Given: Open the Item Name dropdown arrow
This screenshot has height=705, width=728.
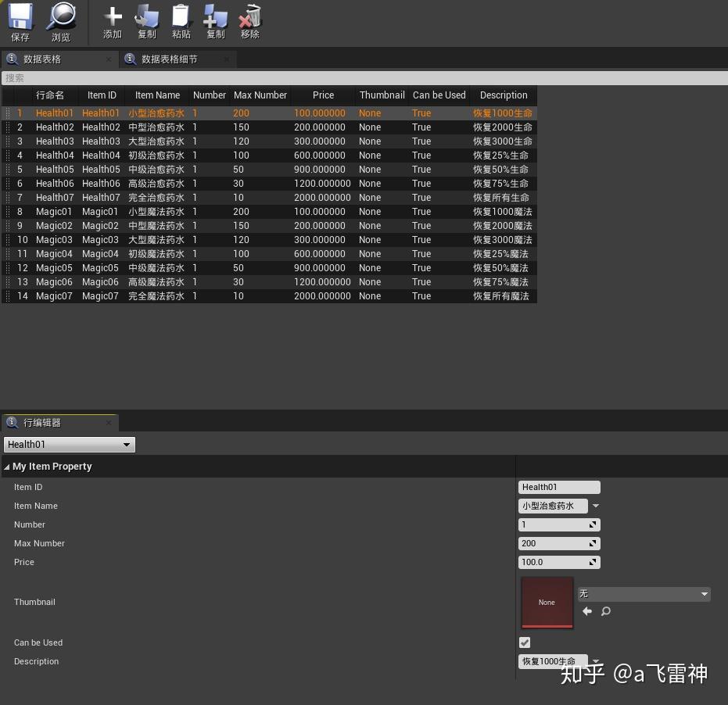Looking at the screenshot, I should pyautogui.click(x=595, y=506).
